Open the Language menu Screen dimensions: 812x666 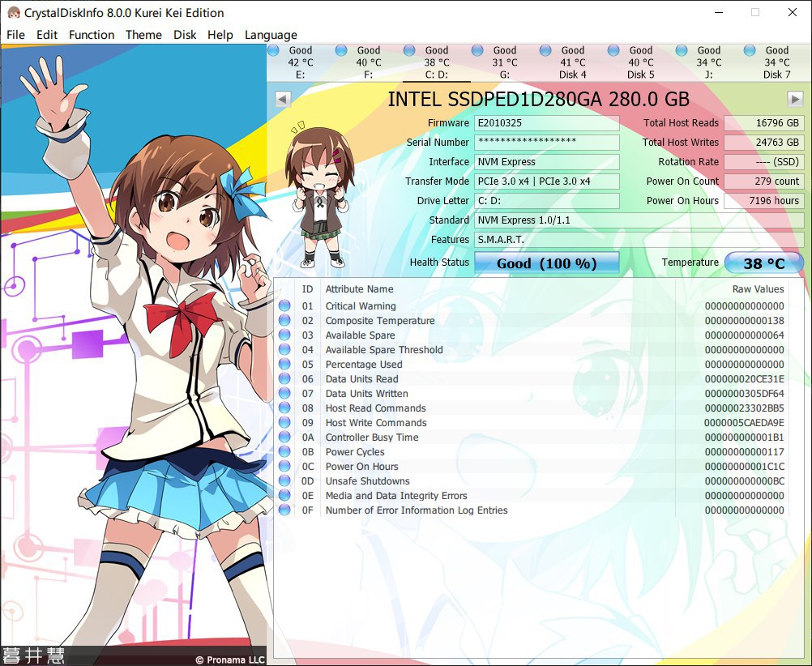(x=271, y=35)
